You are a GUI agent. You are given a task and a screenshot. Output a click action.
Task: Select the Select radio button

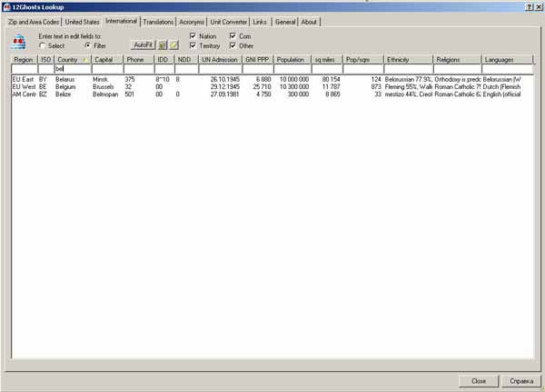coord(43,45)
